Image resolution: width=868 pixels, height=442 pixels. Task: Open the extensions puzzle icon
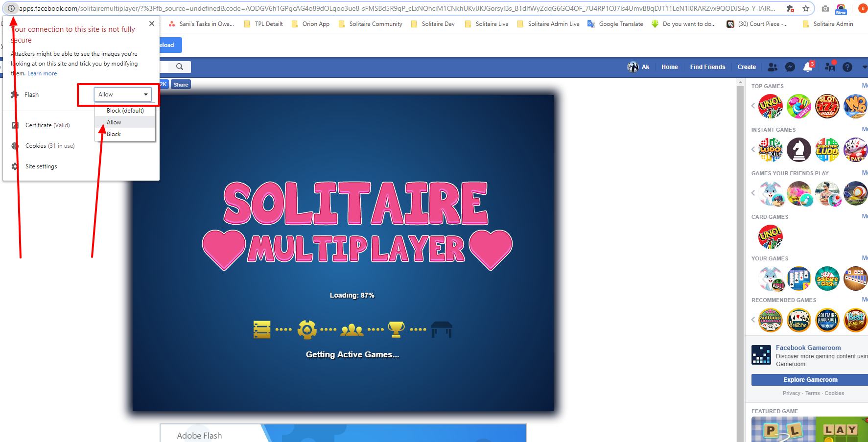pos(790,8)
